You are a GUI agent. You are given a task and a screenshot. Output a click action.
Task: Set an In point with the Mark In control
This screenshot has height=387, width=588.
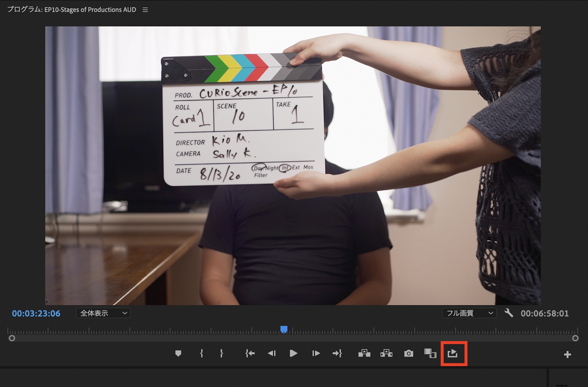coord(201,353)
